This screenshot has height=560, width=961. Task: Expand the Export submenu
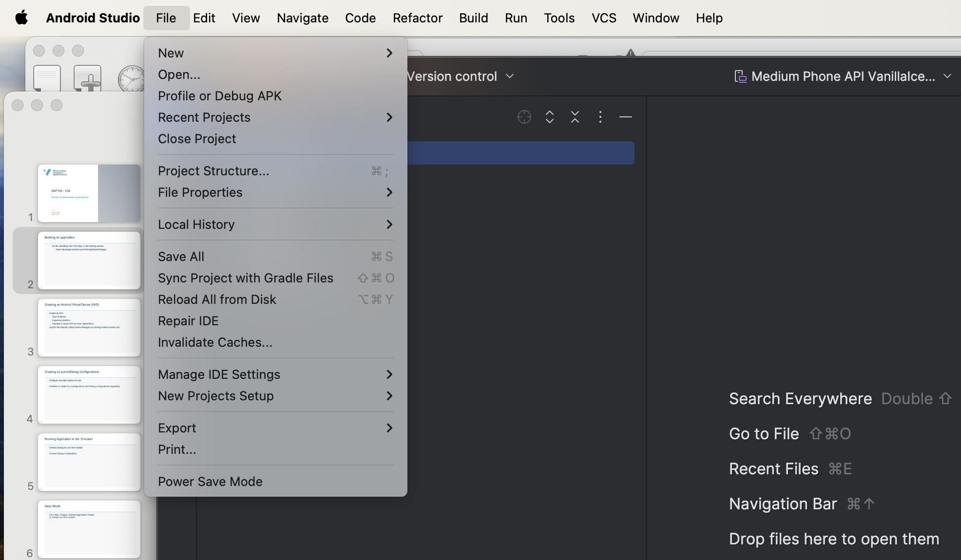[276, 428]
